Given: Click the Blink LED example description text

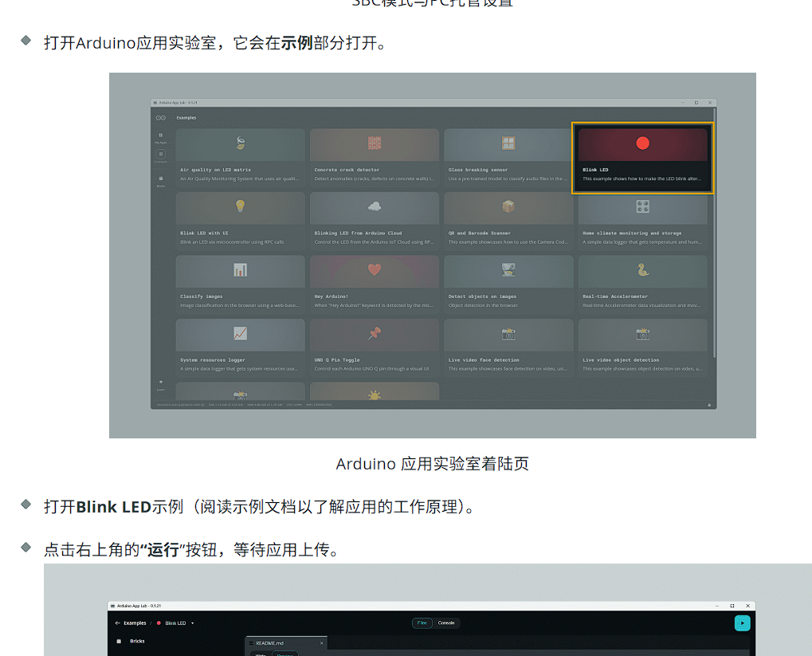Looking at the screenshot, I should [x=641, y=179].
